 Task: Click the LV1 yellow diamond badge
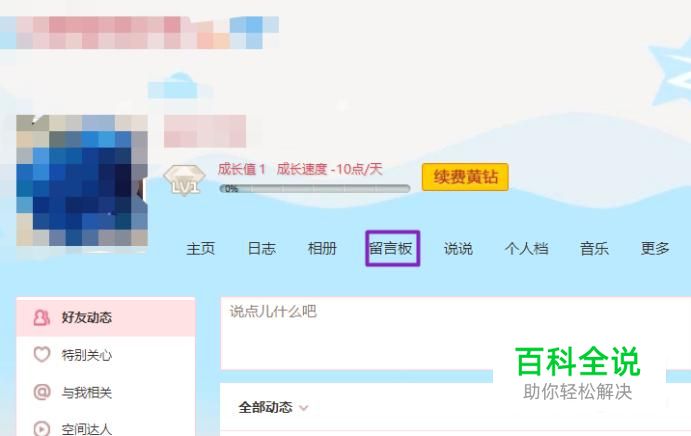(x=184, y=180)
